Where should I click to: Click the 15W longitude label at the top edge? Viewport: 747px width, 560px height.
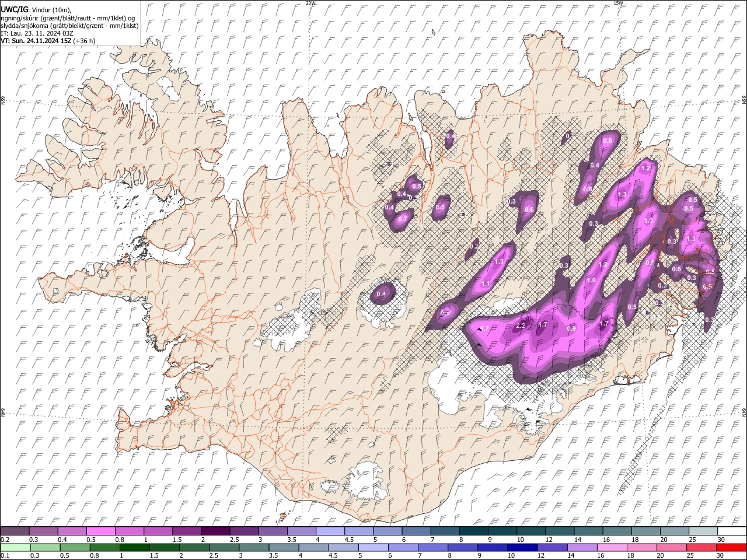click(x=618, y=3)
